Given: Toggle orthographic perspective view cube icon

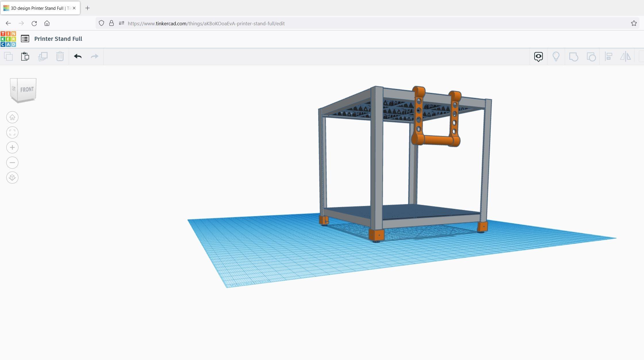Looking at the screenshot, I should [12, 178].
